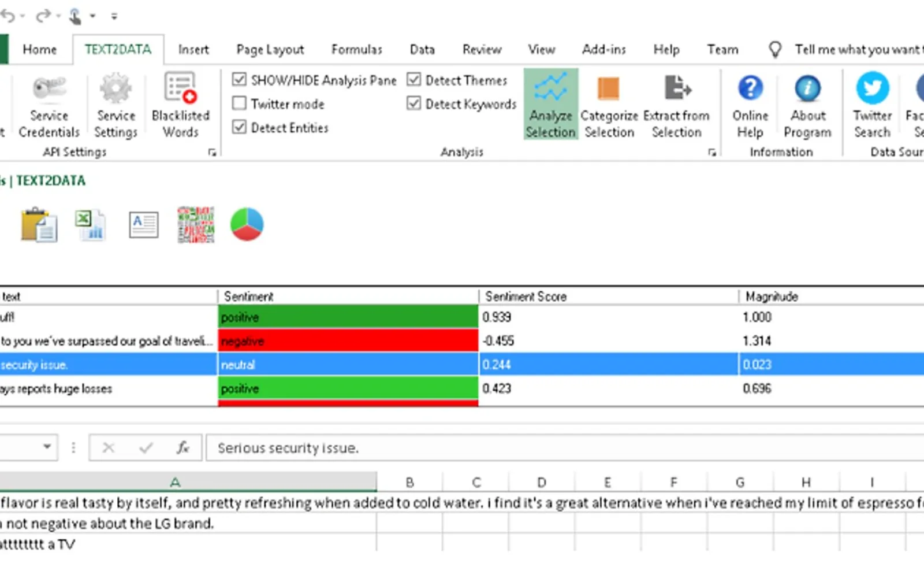Open About Program info
Image resolution: width=924 pixels, height=578 pixels.
pos(807,106)
